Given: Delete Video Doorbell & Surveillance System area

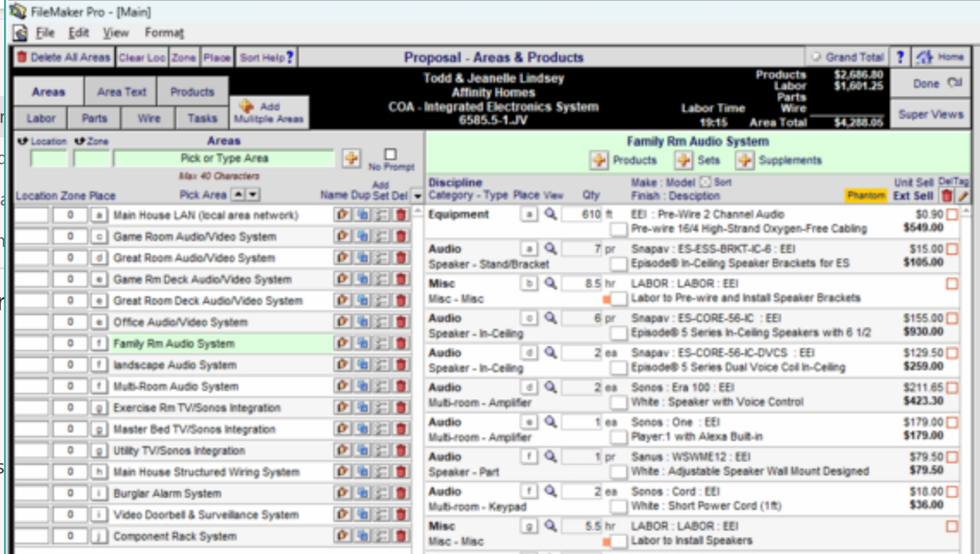Looking at the screenshot, I should pos(401,514).
